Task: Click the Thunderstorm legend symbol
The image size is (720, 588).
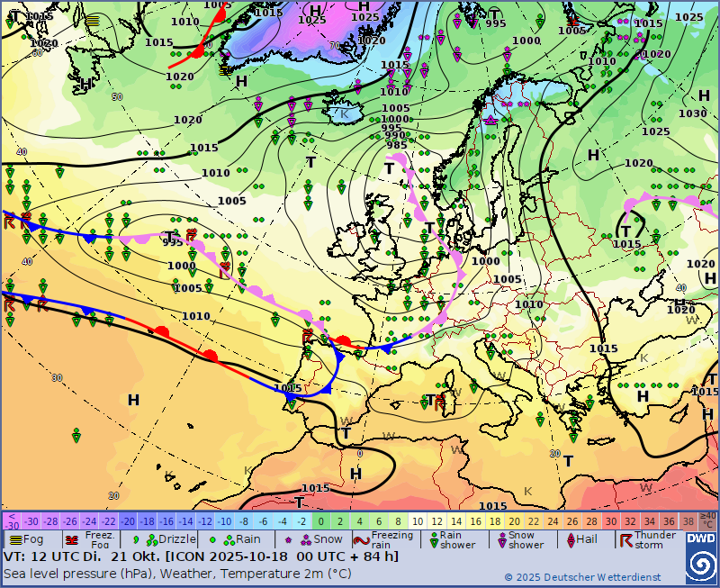Action: (x=625, y=540)
